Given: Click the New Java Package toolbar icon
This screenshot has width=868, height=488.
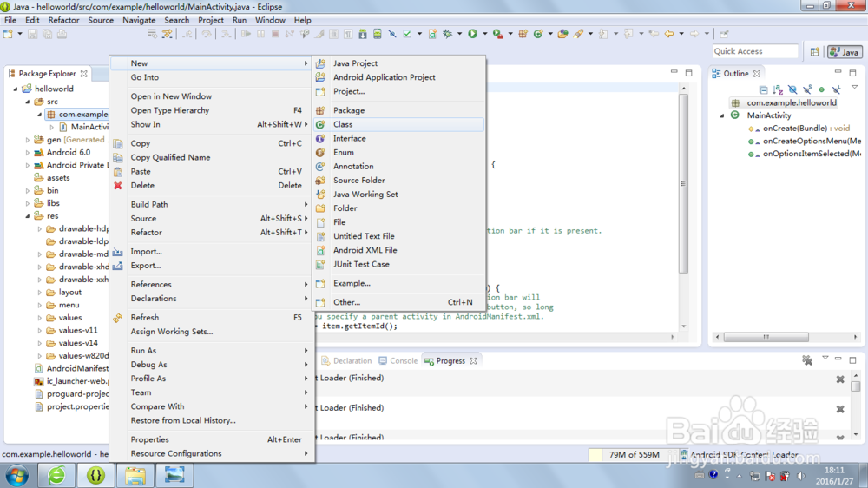Looking at the screenshot, I should [523, 34].
